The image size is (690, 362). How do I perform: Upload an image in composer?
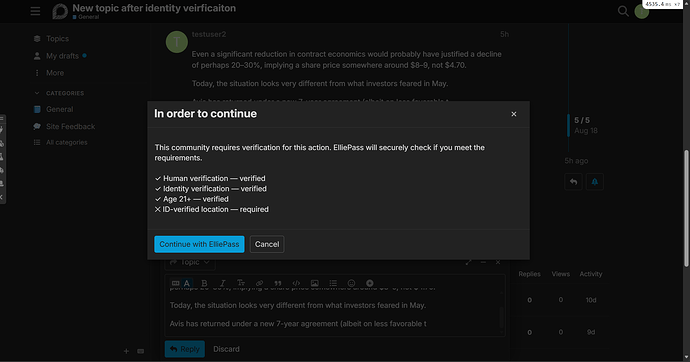click(x=315, y=283)
